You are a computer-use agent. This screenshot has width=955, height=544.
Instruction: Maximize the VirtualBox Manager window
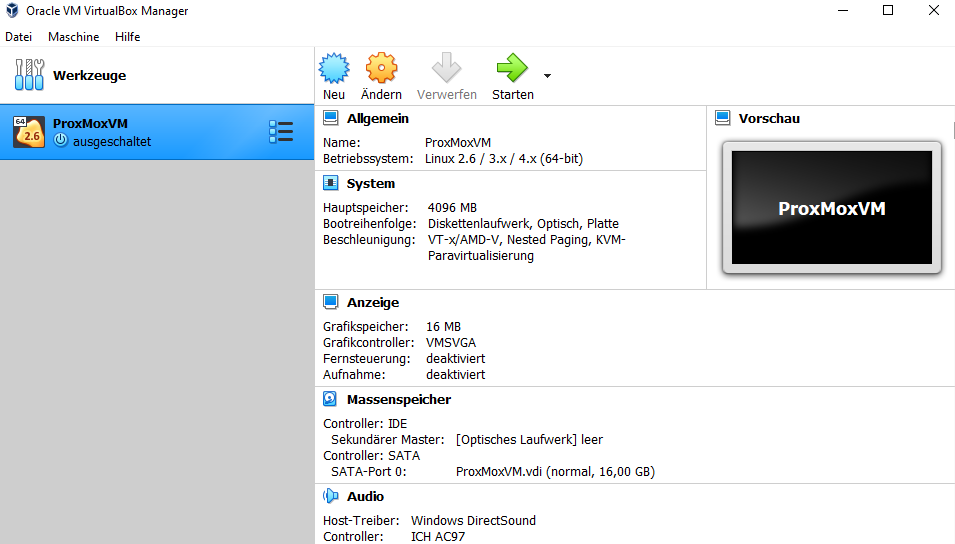click(888, 10)
